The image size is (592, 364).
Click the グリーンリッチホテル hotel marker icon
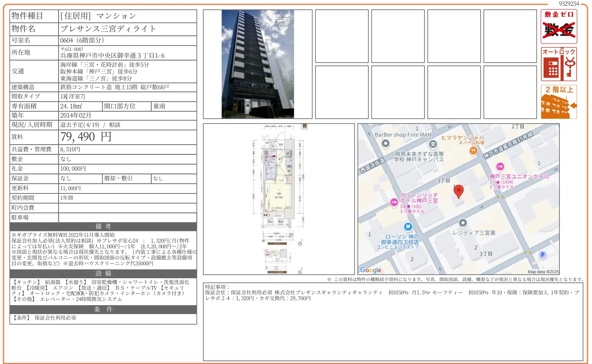(x=394, y=202)
